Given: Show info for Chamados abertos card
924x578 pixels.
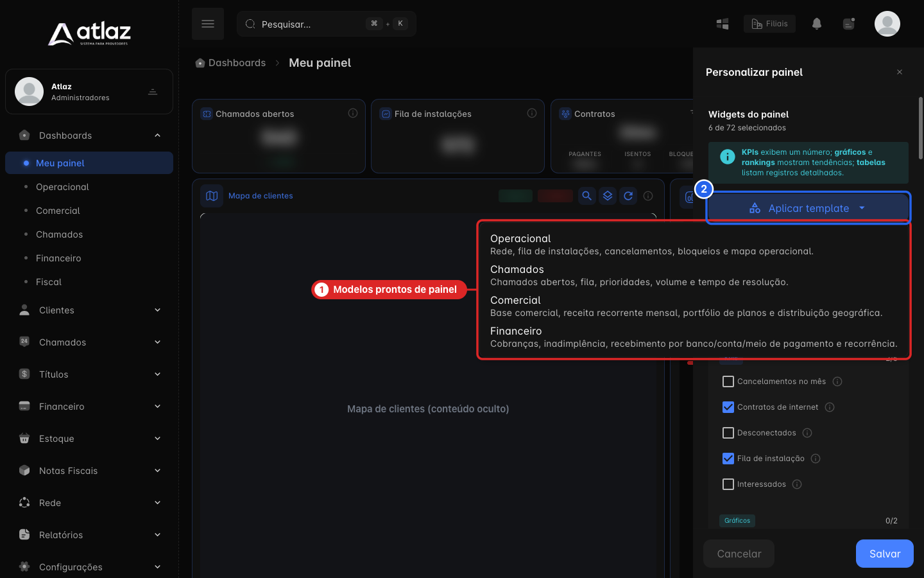Looking at the screenshot, I should pyautogui.click(x=353, y=113).
